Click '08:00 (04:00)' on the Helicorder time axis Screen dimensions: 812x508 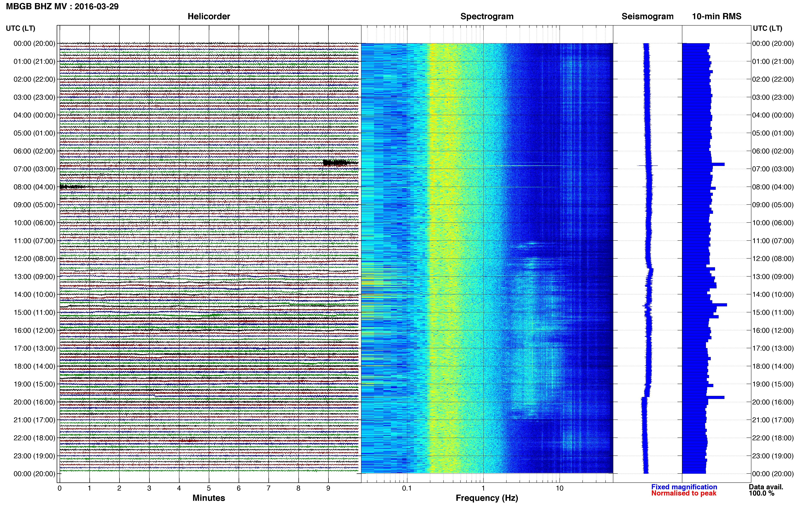point(34,187)
